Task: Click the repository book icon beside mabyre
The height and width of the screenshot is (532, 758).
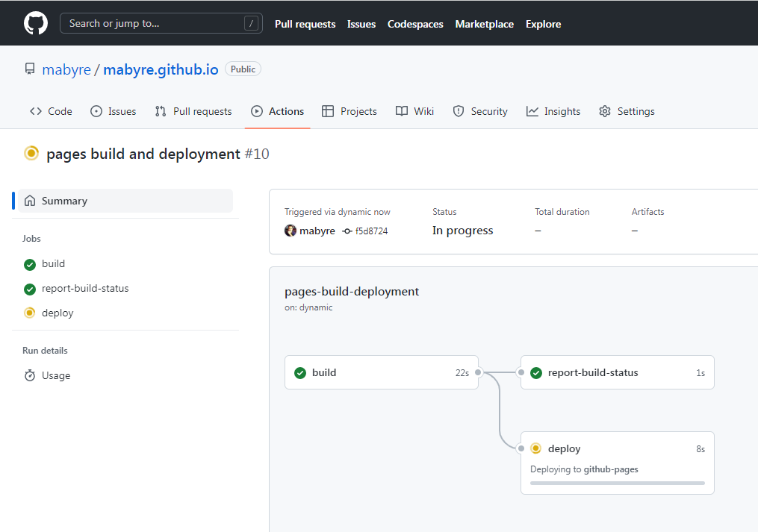Action: [x=30, y=69]
